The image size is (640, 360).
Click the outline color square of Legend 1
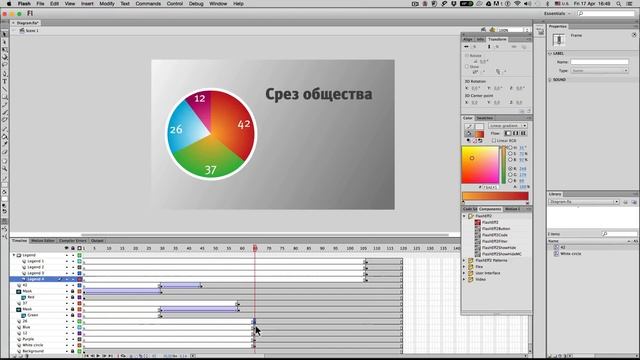(80, 261)
